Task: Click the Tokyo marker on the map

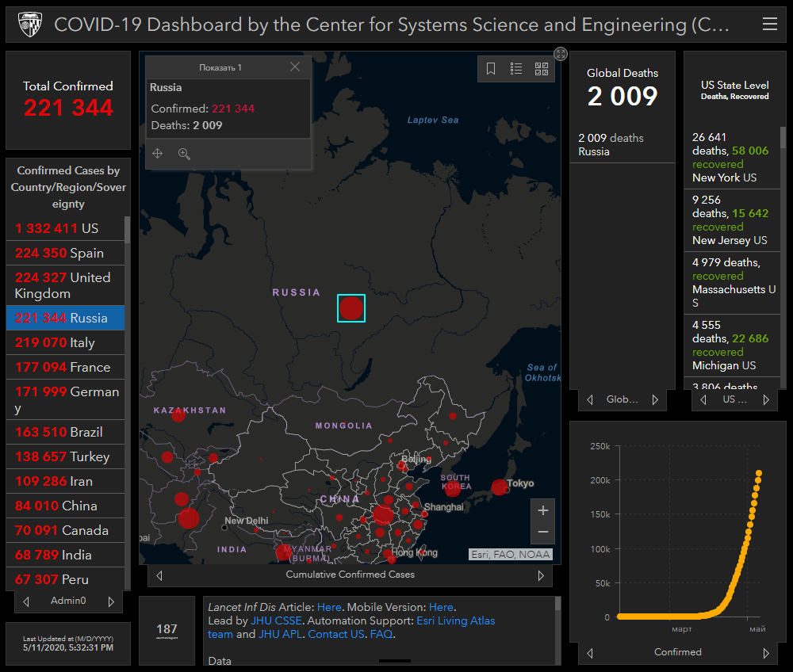Action: coord(500,487)
